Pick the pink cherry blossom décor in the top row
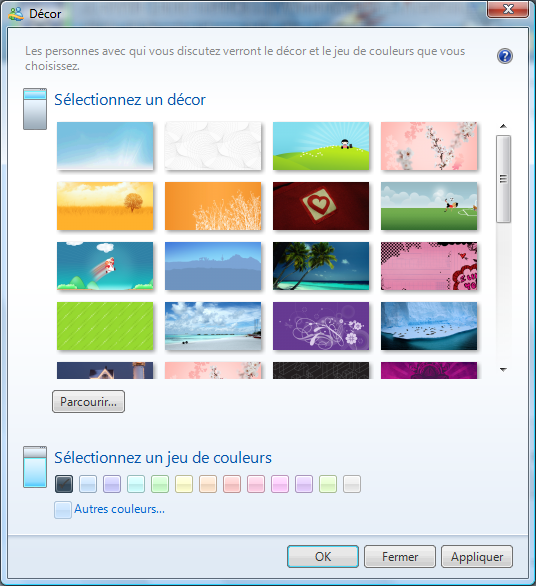Viewport: 536px width, 586px height. click(x=429, y=146)
